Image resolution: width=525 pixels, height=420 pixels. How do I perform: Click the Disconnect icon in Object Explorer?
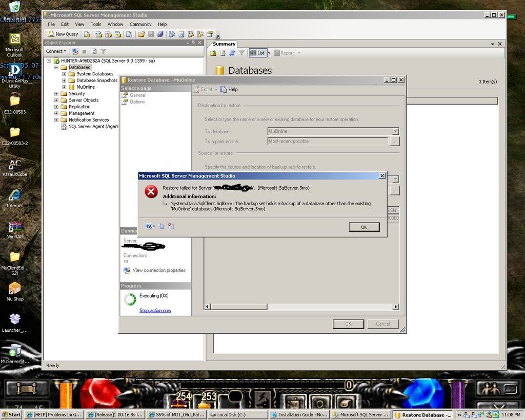(x=75, y=51)
